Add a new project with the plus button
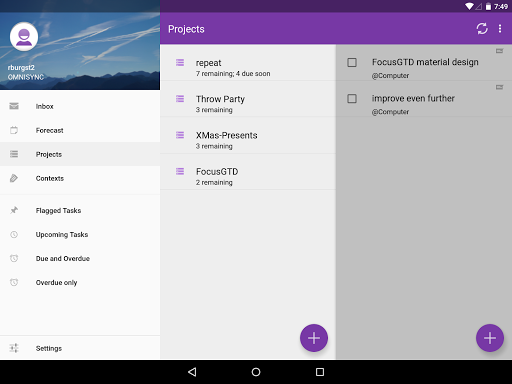The width and height of the screenshot is (512, 384). [x=314, y=338]
